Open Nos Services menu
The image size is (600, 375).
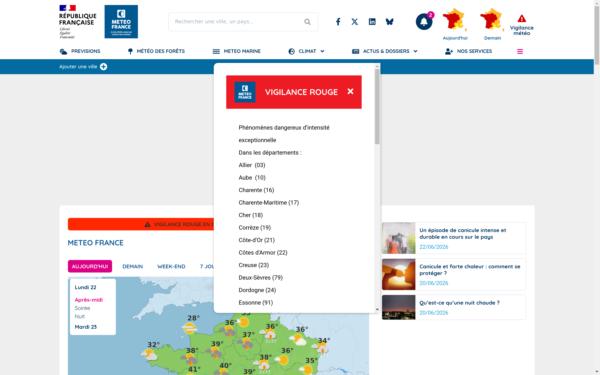click(468, 51)
